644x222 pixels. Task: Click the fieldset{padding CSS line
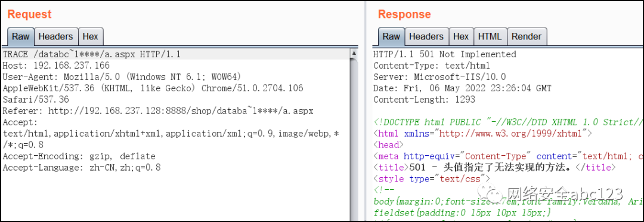(463, 213)
